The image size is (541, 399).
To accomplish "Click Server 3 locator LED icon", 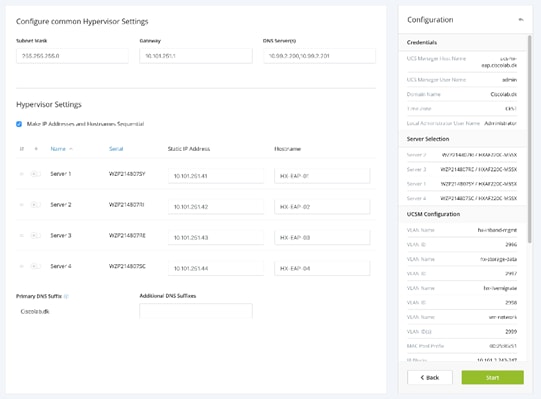I will click(x=35, y=235).
